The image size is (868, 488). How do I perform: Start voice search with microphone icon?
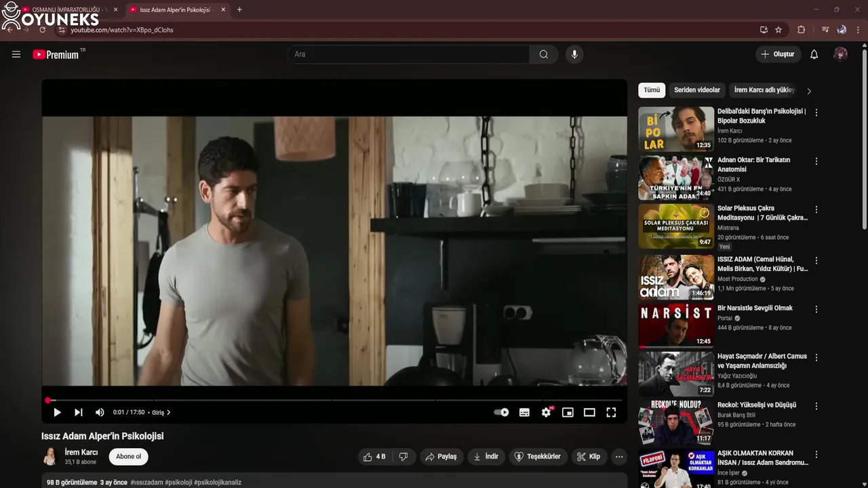coord(574,54)
